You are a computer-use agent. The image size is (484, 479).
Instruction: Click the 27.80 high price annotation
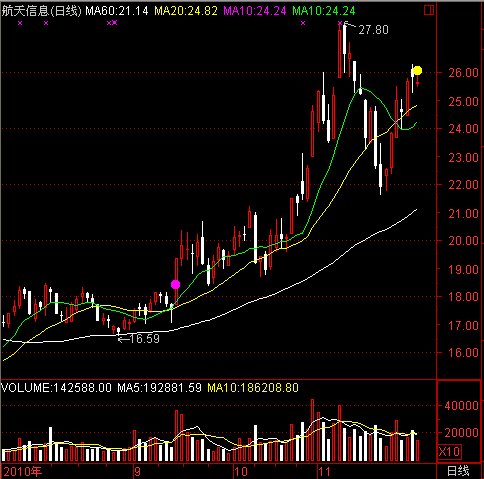click(373, 30)
